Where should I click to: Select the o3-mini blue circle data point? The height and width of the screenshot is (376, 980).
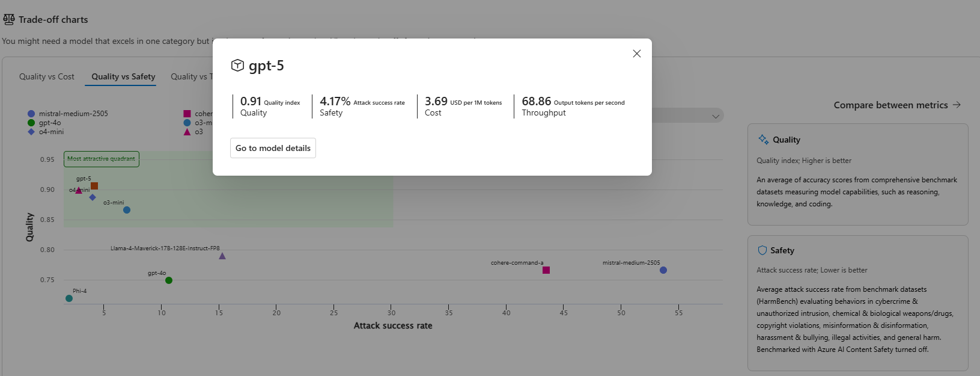(127, 210)
